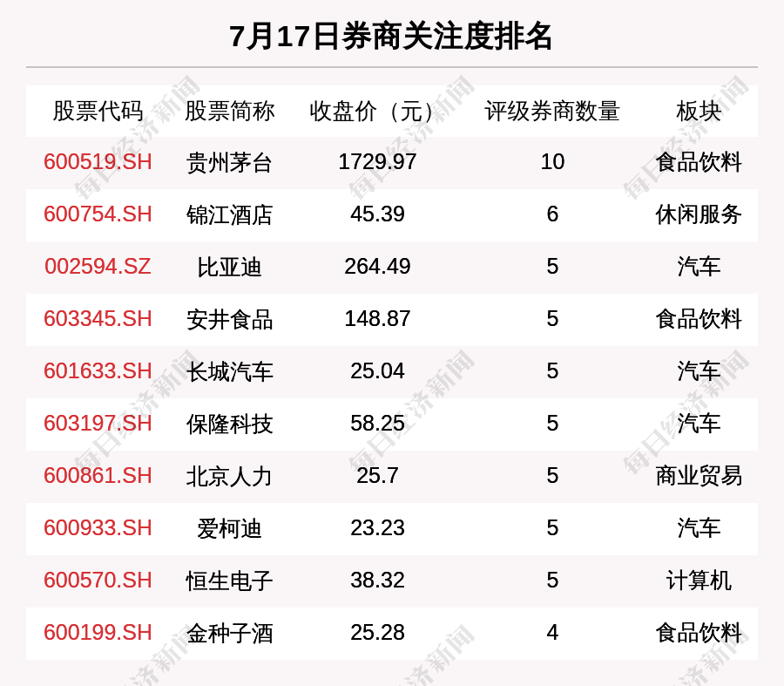This screenshot has height=686, width=784.
Task: Select the 股票代码 column header
Action: (x=98, y=111)
